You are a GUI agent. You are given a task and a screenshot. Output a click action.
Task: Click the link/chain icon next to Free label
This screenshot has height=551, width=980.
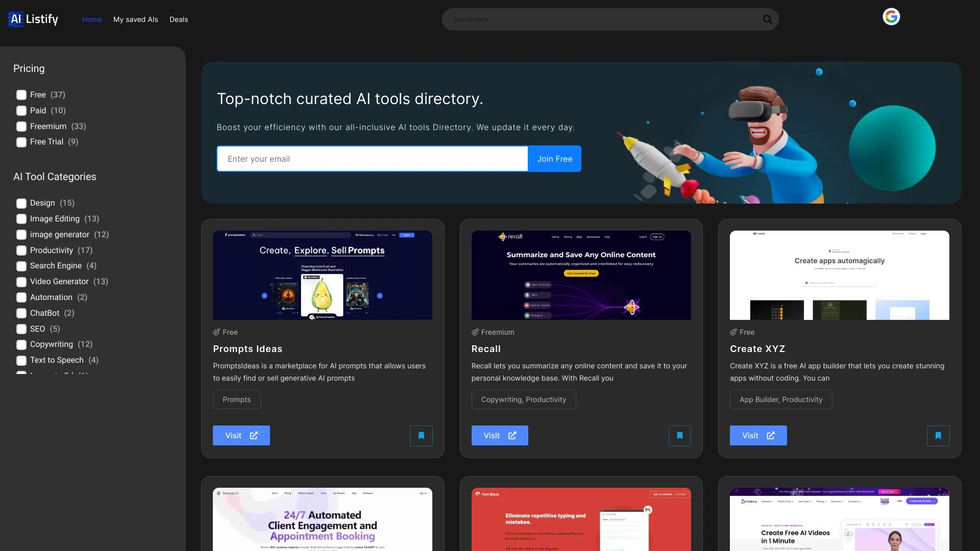click(216, 332)
